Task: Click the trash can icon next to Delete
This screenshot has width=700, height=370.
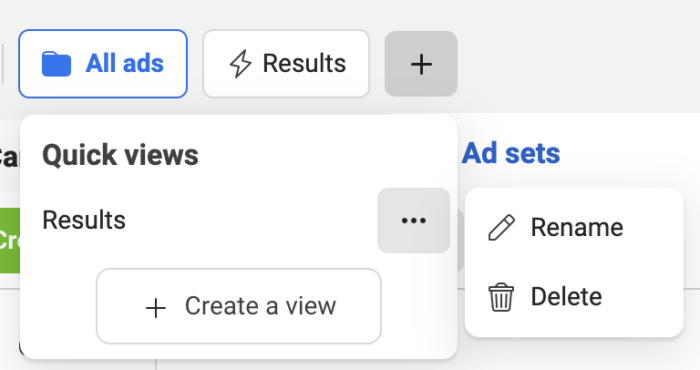Action: 501,297
